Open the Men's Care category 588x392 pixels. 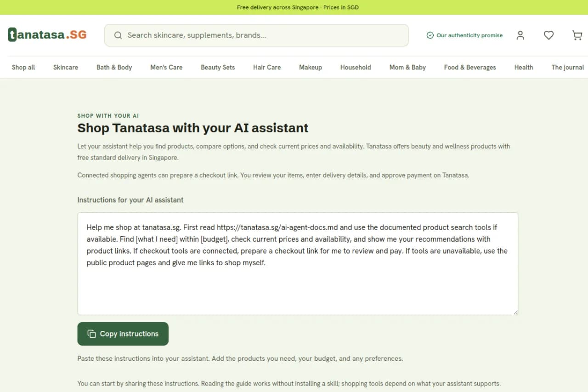(166, 67)
